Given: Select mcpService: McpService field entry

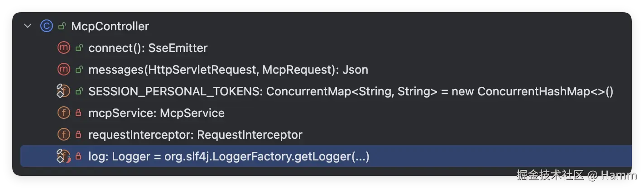Looking at the screenshot, I should tap(156, 113).
